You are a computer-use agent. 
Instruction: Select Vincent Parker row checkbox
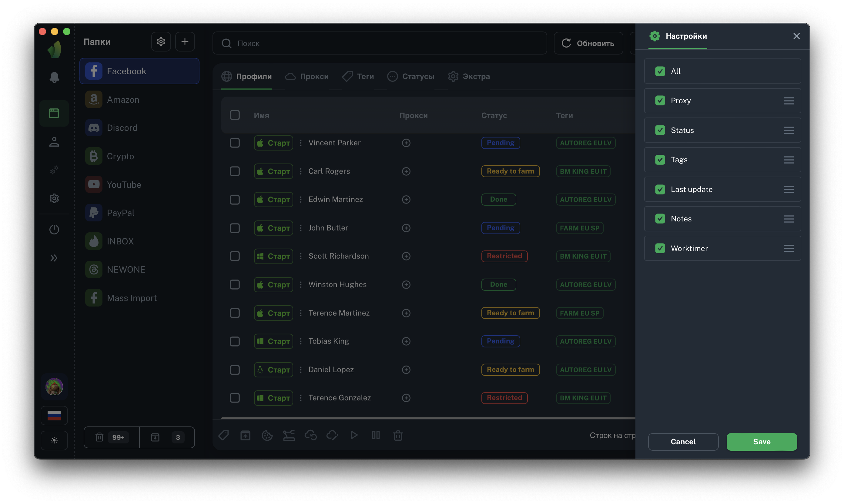[x=235, y=143]
